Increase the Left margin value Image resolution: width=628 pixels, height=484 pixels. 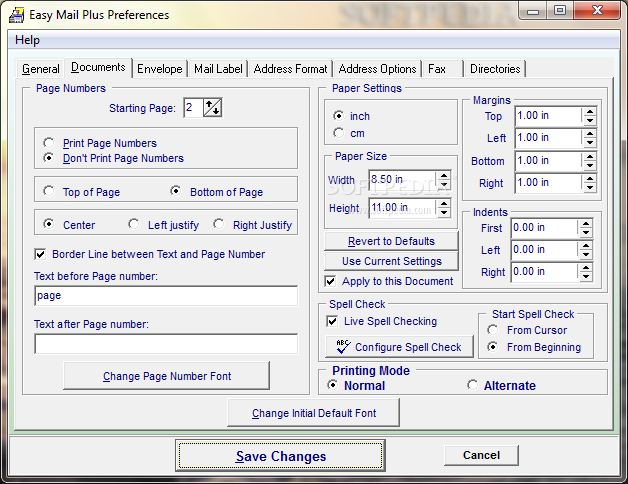(x=589, y=134)
